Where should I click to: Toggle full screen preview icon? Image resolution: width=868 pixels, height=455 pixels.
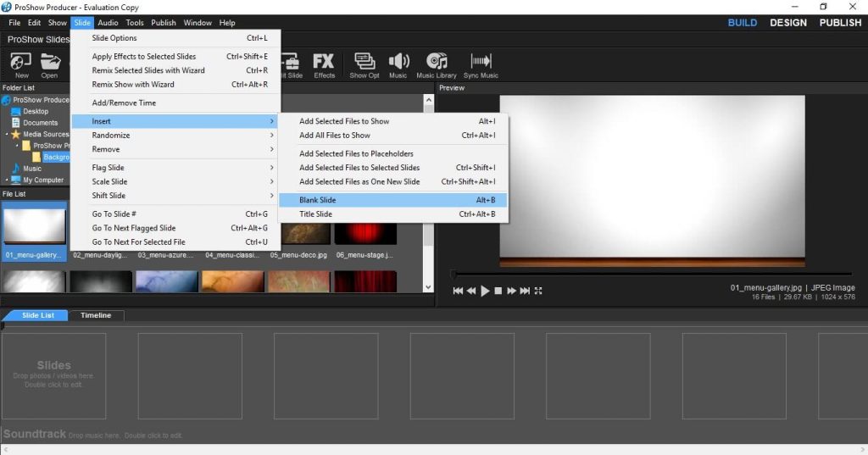click(538, 291)
